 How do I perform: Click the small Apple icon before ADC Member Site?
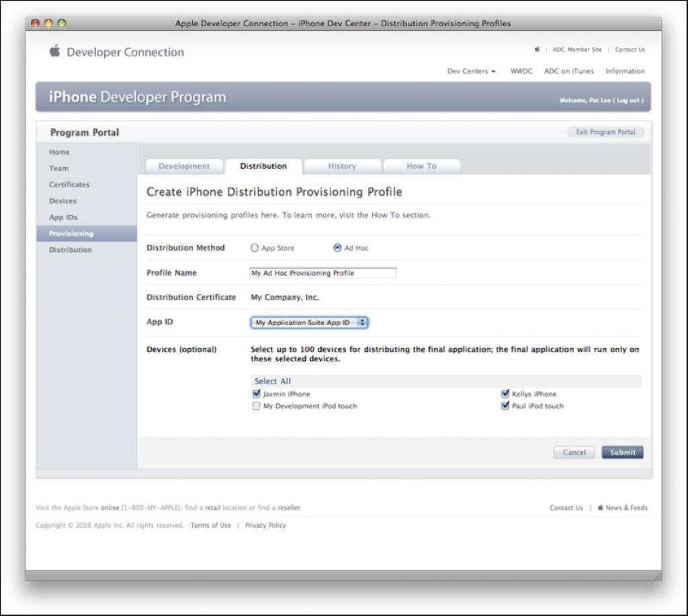(537, 49)
